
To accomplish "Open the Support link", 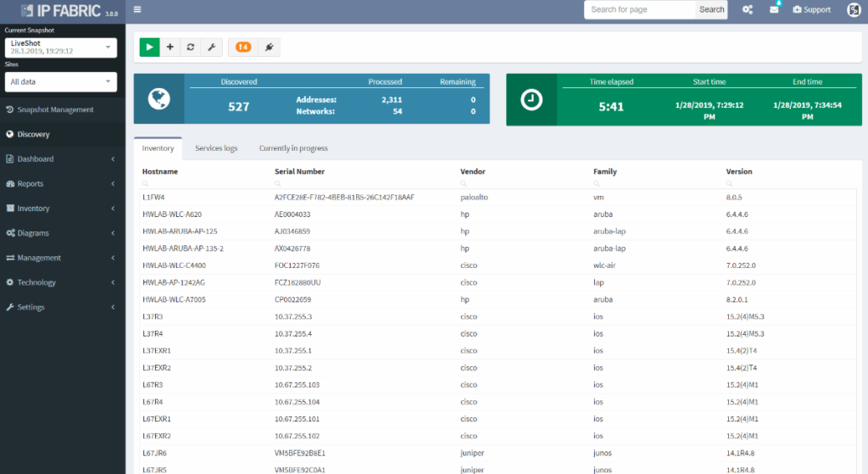I will [811, 9].
